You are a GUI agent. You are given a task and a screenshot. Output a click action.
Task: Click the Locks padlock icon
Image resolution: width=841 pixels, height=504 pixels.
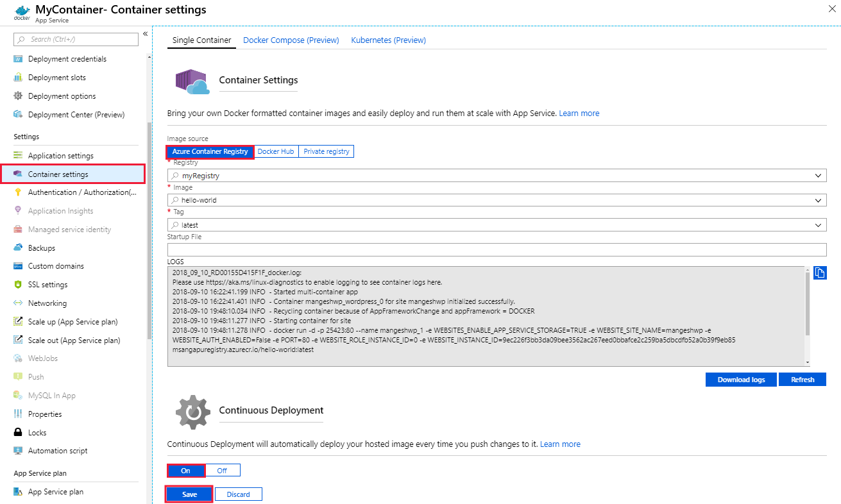tap(18, 433)
